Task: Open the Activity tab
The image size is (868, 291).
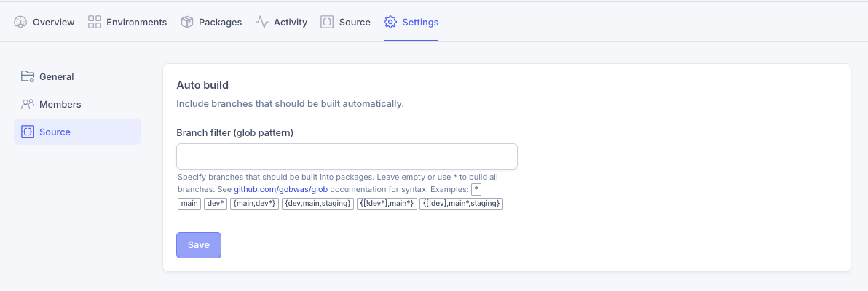Action: [281, 22]
